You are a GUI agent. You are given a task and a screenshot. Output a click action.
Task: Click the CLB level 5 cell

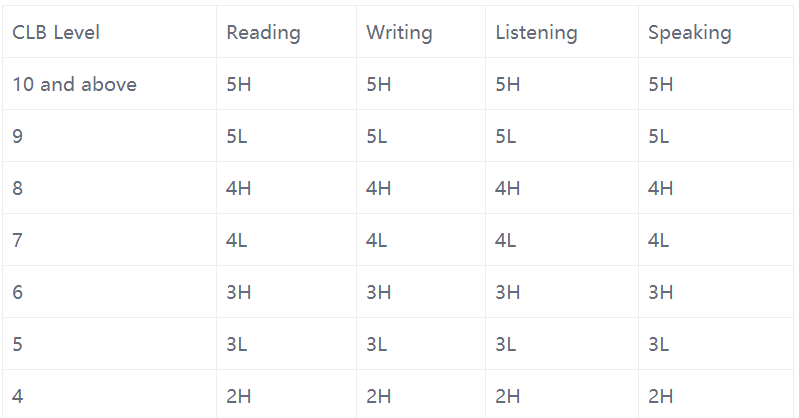[x=18, y=345]
